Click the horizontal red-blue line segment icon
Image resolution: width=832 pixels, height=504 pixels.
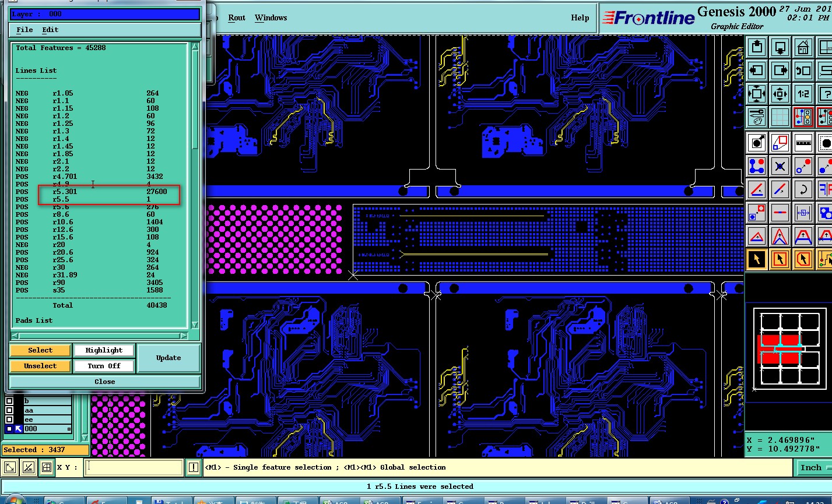coord(780,213)
